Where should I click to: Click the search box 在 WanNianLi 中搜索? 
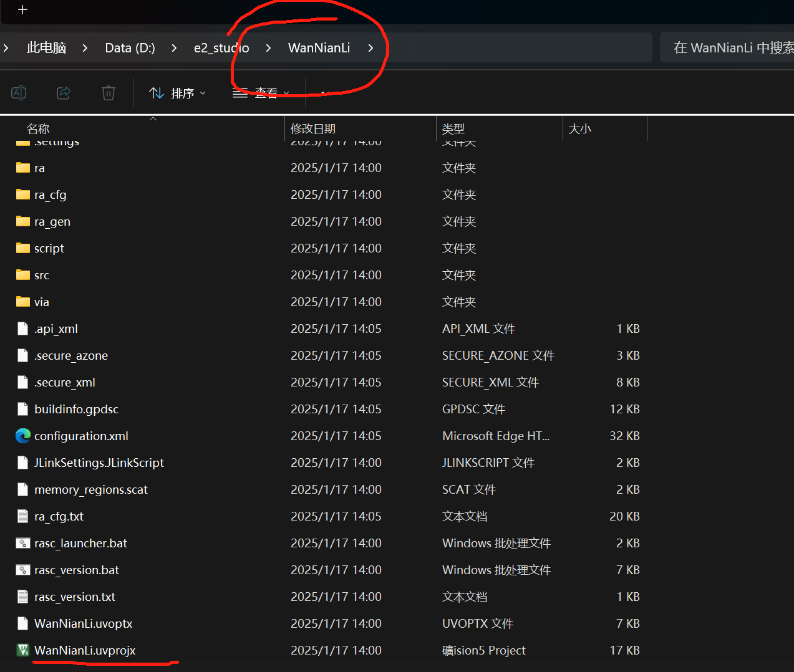[727, 48]
